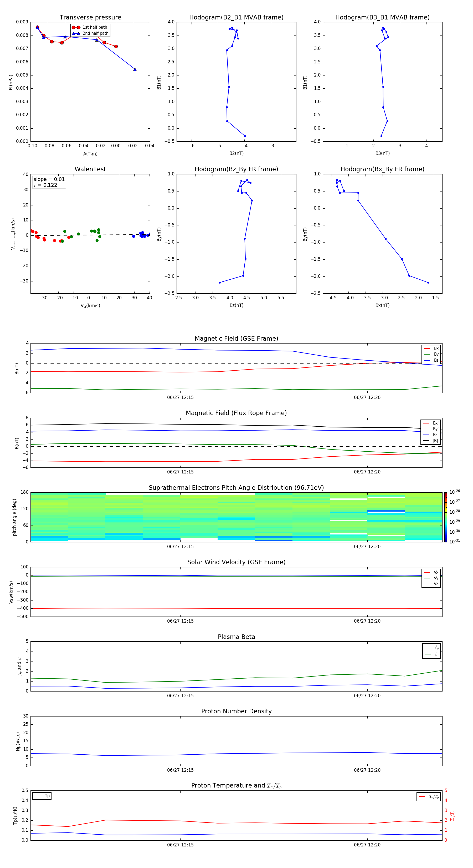The image size is (473, 868).
Task: Click the |B| legend entry in Flux Rope panel
Action: click(x=431, y=441)
